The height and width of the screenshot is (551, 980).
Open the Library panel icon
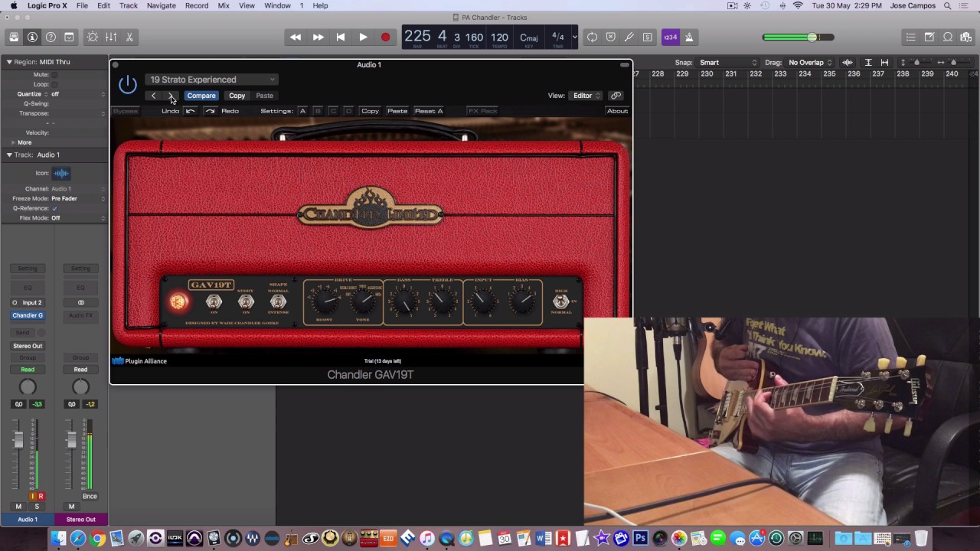point(14,37)
